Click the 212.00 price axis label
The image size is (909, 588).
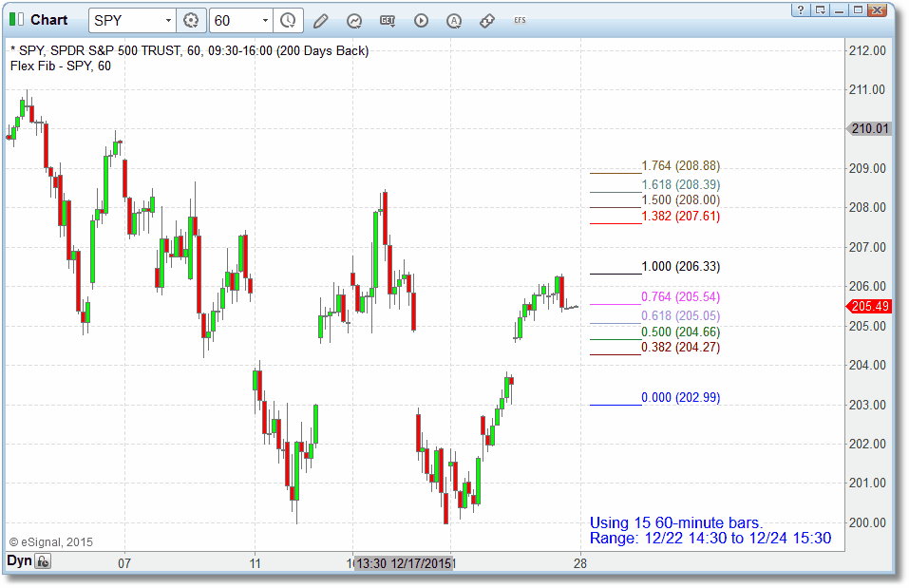(868, 51)
